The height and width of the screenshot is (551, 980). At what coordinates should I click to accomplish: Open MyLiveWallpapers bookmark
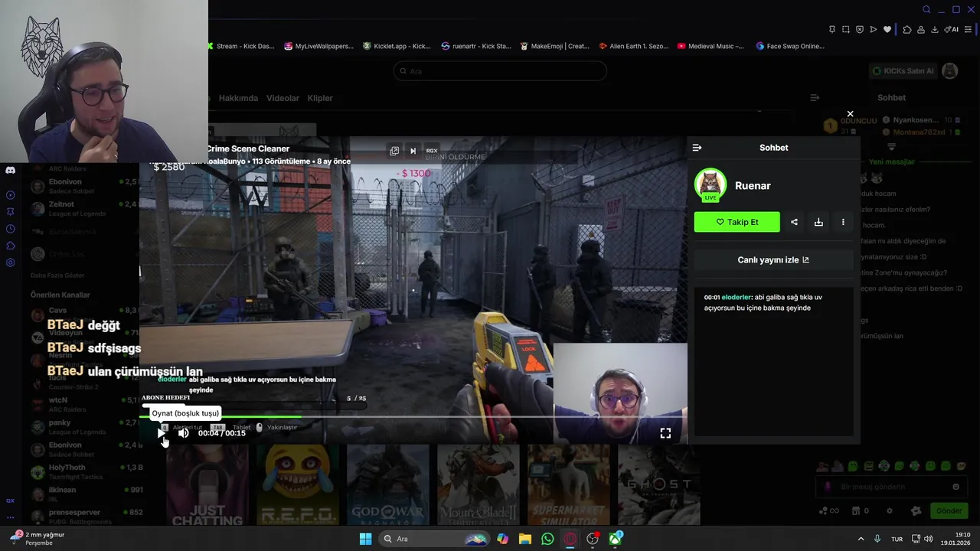coord(318,46)
